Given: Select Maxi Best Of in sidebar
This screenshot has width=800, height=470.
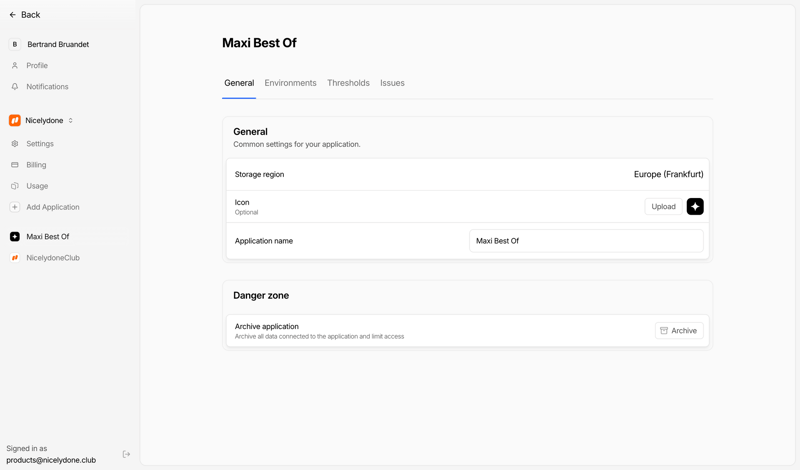Looking at the screenshot, I should (47, 237).
